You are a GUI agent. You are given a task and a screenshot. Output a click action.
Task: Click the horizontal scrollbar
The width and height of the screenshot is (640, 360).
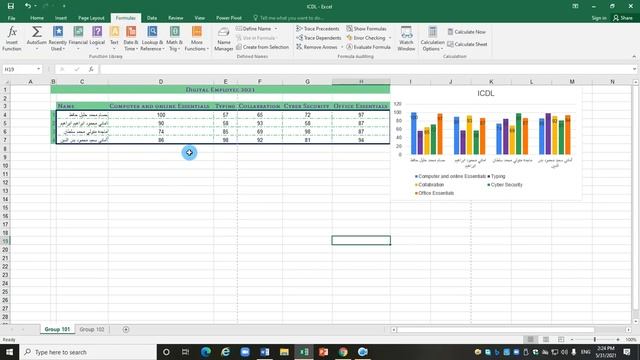click(496, 329)
